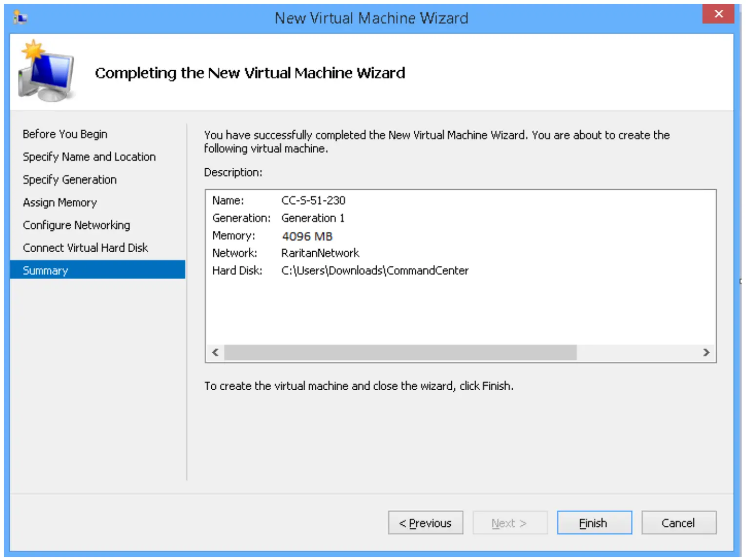Click the Hard Disk path in description
Image resolution: width=746 pixels, height=560 pixels.
pyautogui.click(x=375, y=271)
